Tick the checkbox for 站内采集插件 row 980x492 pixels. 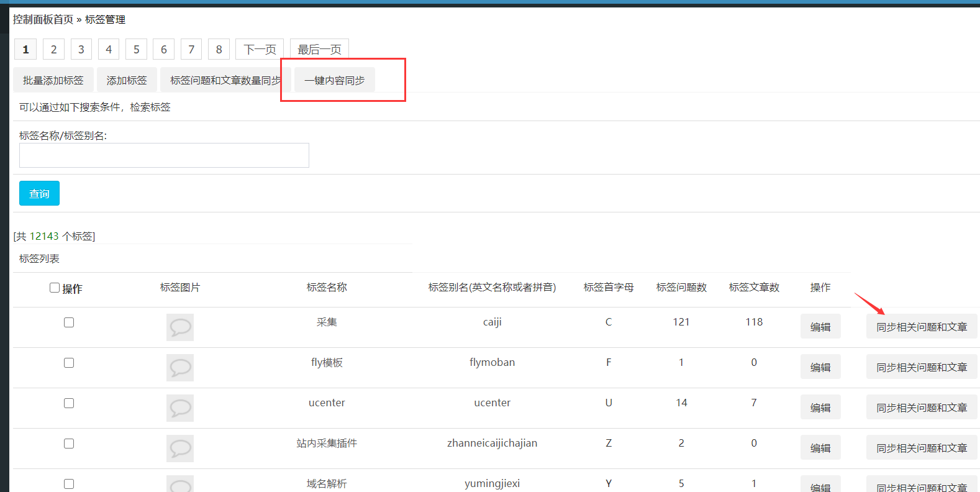[69, 444]
